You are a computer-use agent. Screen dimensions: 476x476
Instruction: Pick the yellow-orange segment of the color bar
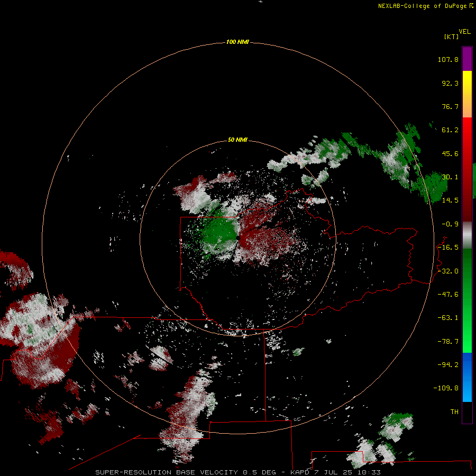coord(467,94)
